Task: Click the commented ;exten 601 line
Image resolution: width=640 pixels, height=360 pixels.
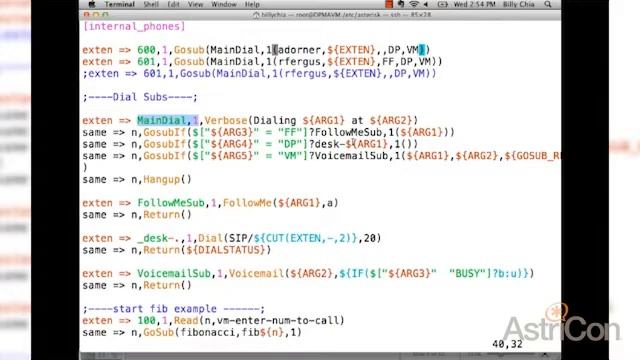Action: (x=260, y=74)
